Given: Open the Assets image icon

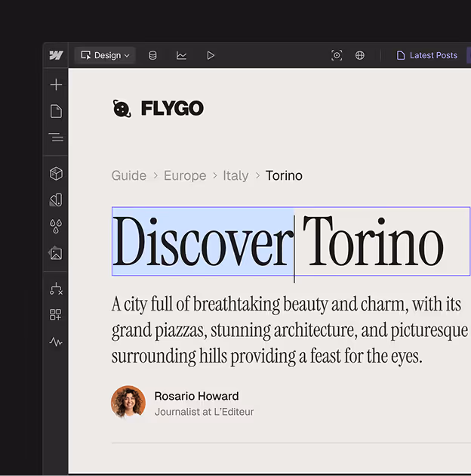Looking at the screenshot, I should click(x=56, y=253).
